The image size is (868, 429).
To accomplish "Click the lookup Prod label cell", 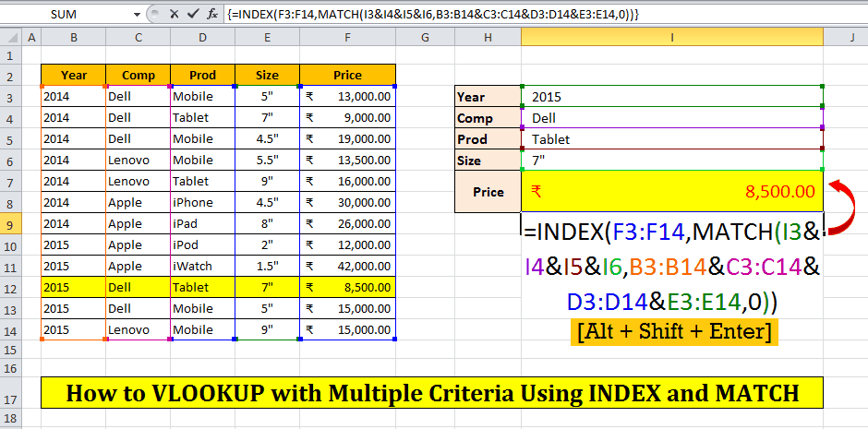I will 488,138.
